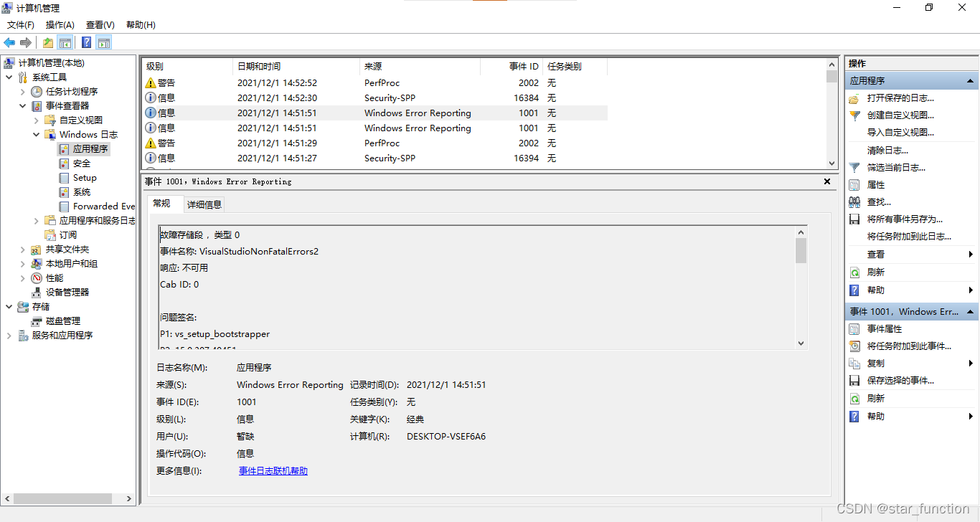Expand the 自定义视图 tree node
Image resolution: width=980 pixels, height=522 pixels.
[36, 120]
